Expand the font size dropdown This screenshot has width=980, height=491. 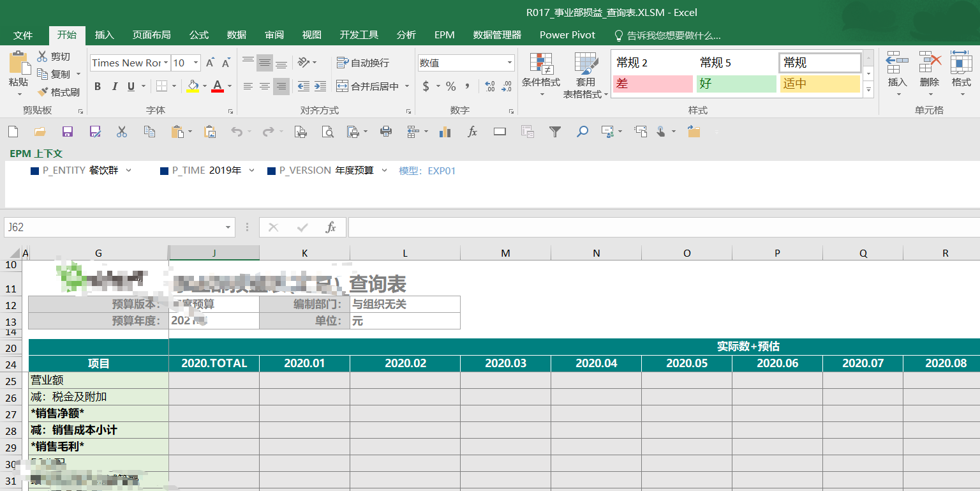tap(195, 63)
